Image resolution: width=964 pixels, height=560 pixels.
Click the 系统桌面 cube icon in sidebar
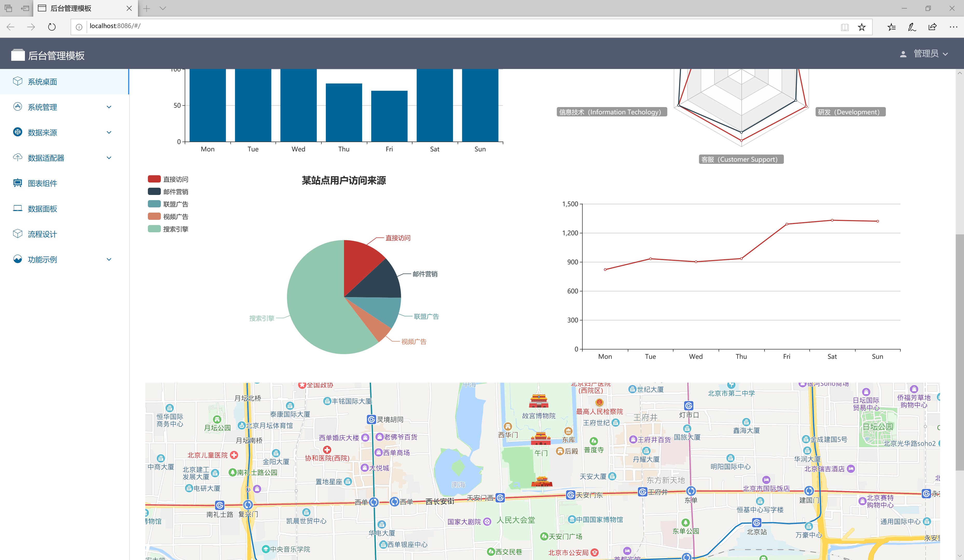pyautogui.click(x=18, y=81)
